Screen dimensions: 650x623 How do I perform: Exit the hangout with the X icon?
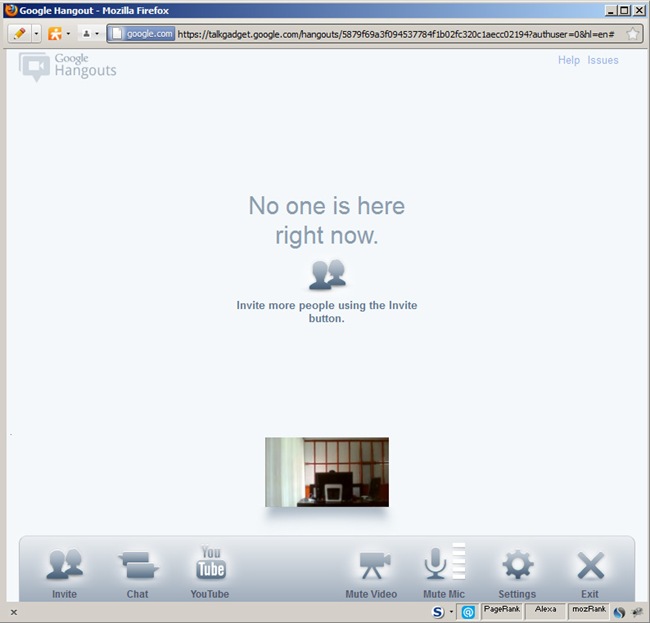click(590, 565)
